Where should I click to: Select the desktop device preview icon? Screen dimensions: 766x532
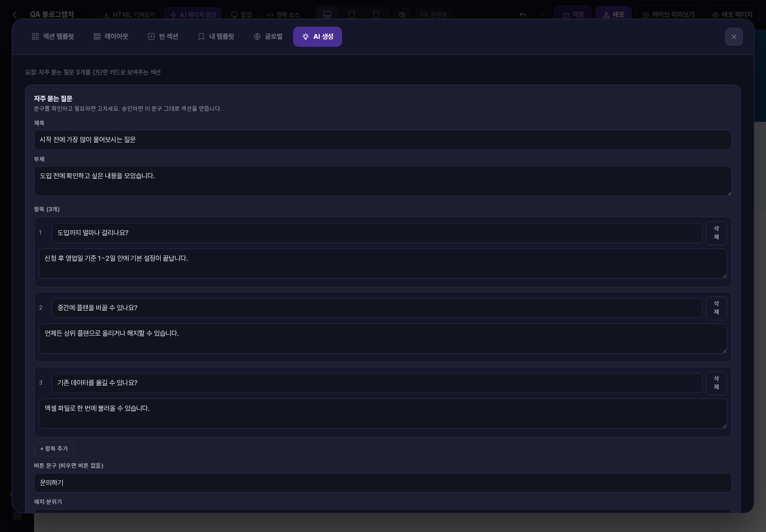[327, 15]
